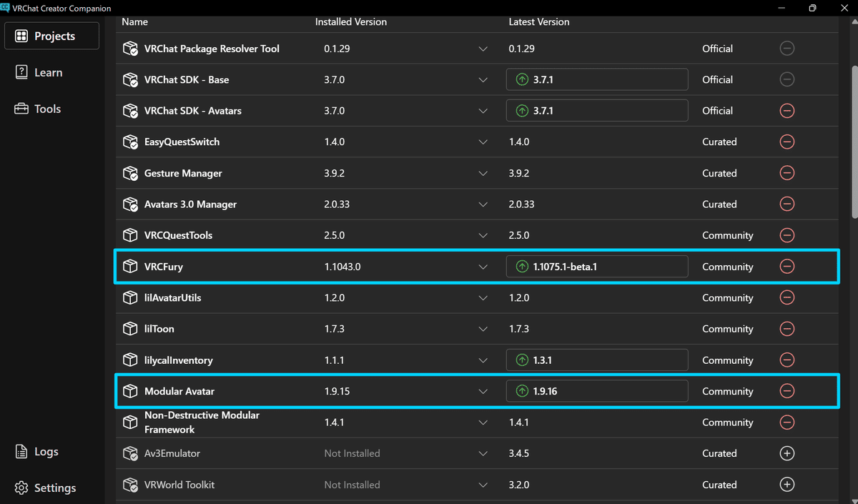Upgrade VRChat SDK - Base to 3.7.1
858x504 pixels.
click(597, 79)
